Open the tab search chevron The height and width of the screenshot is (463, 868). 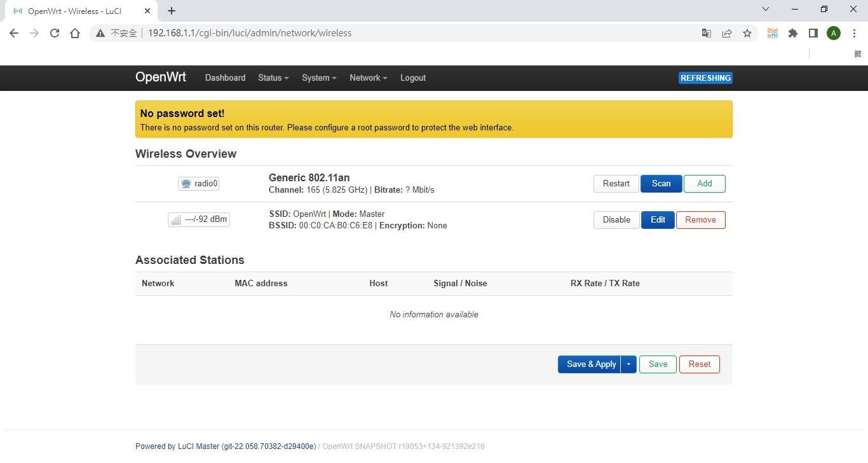(x=766, y=9)
